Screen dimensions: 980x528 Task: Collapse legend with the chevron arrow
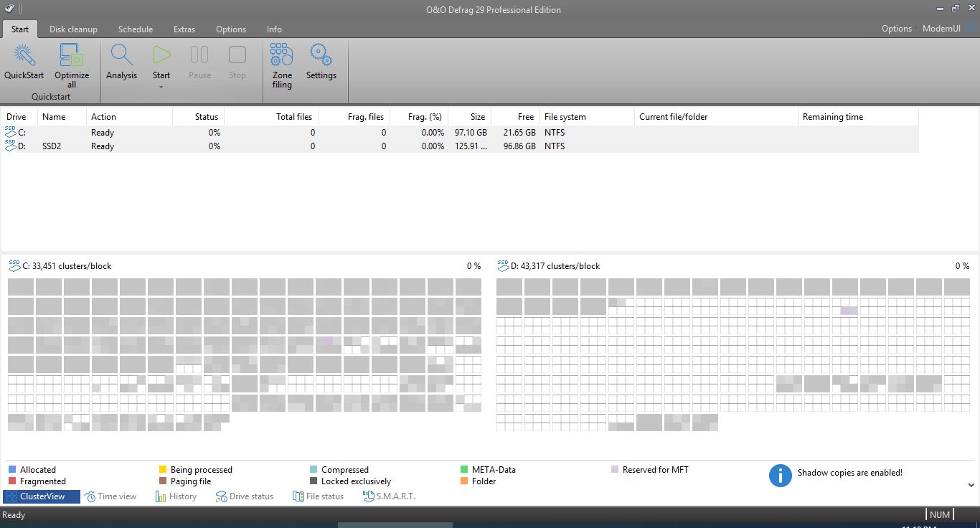[971, 486]
